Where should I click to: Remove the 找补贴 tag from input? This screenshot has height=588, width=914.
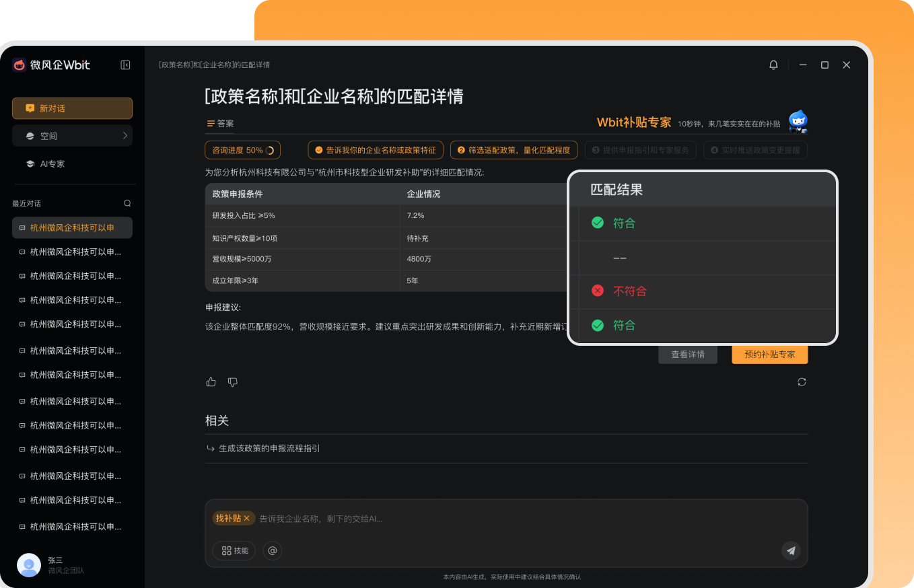tap(247, 518)
